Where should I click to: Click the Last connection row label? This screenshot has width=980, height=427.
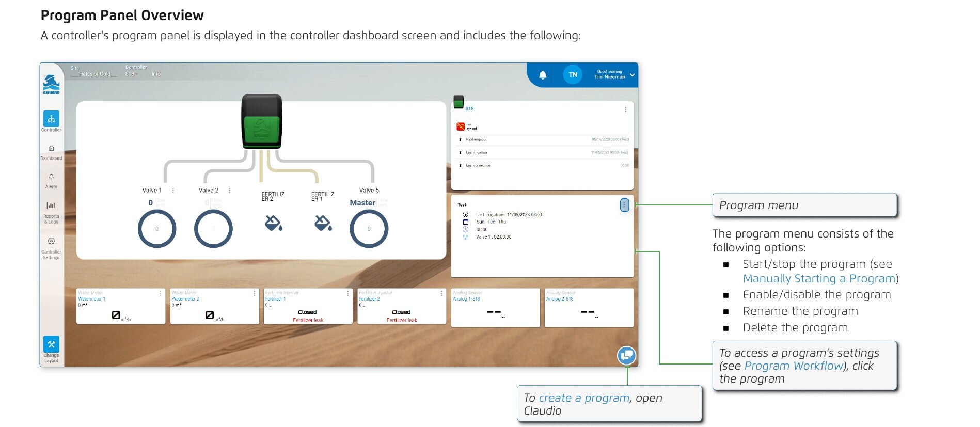point(478,165)
